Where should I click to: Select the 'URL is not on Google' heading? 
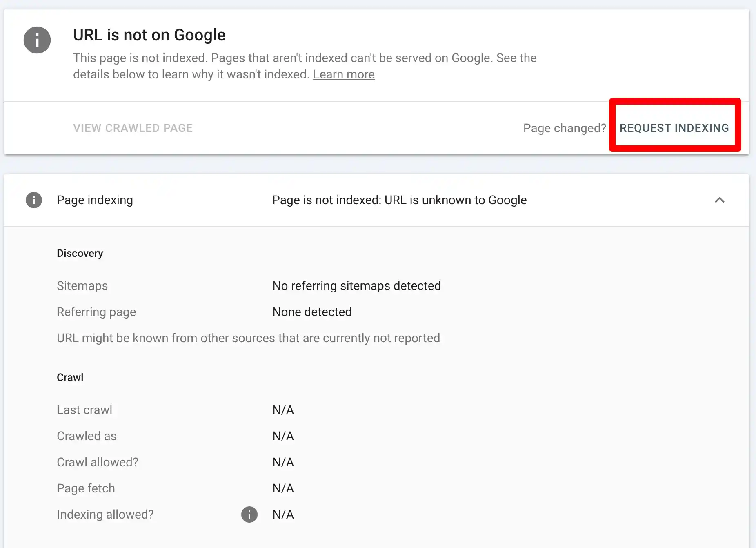[149, 35]
